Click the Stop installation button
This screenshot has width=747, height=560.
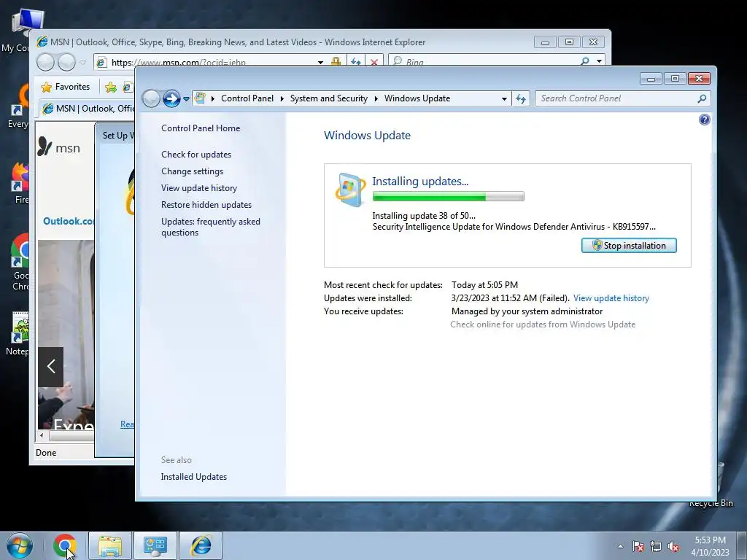(629, 245)
